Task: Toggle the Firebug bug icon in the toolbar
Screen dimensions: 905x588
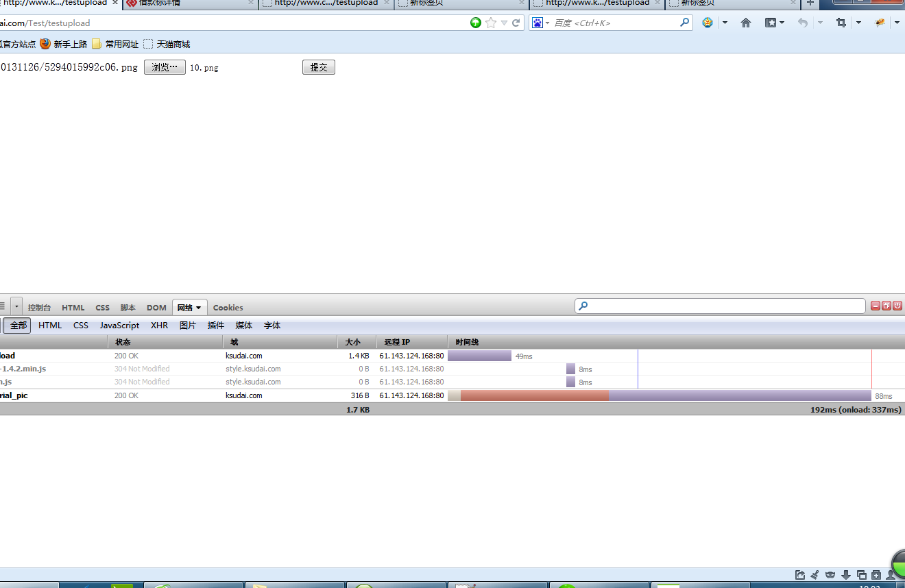Action: 880,23
